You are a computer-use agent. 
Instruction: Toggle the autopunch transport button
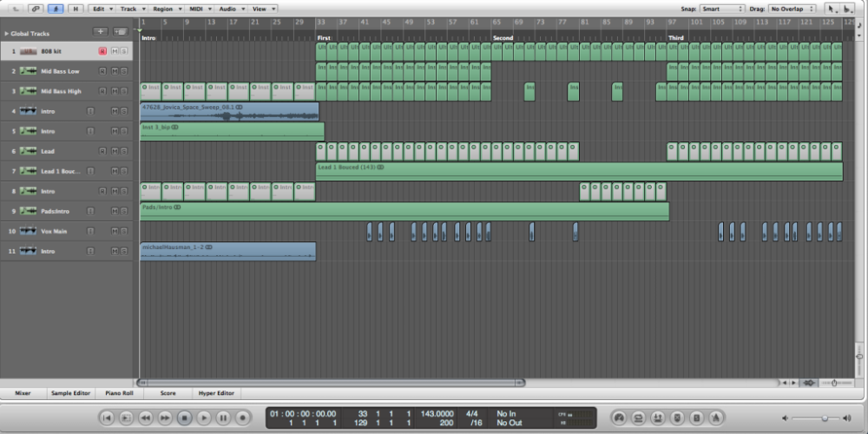658,418
